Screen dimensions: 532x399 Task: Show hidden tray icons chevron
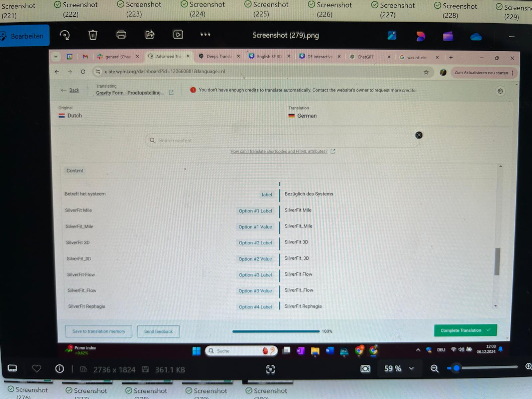point(418,350)
